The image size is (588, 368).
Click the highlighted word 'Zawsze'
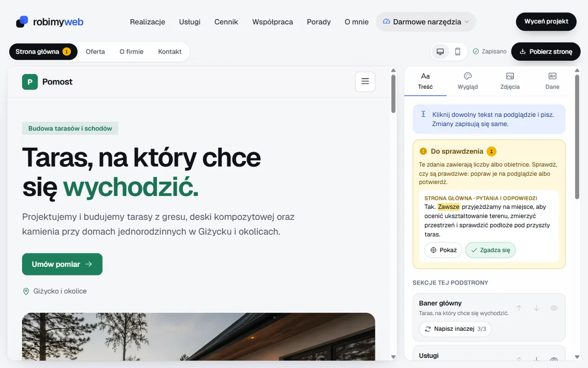(x=449, y=207)
